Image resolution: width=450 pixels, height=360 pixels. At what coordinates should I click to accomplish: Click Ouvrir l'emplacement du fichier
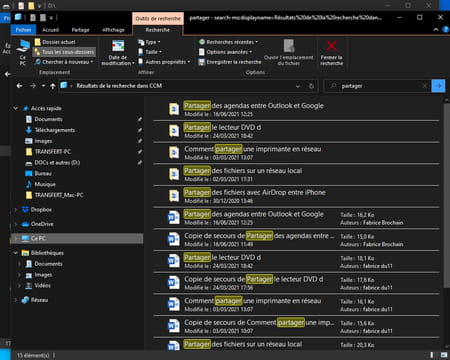[289, 52]
